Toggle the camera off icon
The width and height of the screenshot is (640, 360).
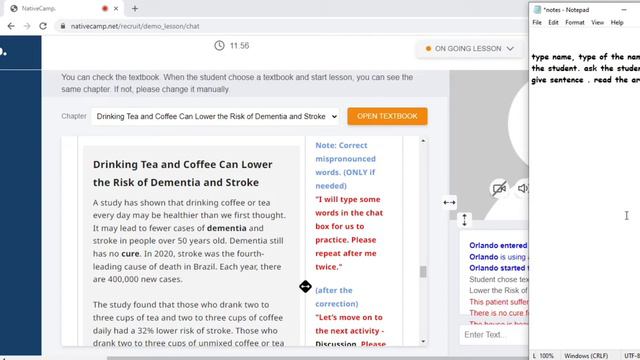click(499, 189)
